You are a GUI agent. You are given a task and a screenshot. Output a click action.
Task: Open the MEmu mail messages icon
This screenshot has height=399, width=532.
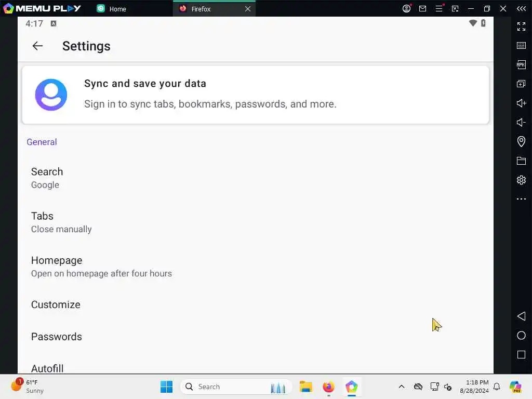pos(422,8)
